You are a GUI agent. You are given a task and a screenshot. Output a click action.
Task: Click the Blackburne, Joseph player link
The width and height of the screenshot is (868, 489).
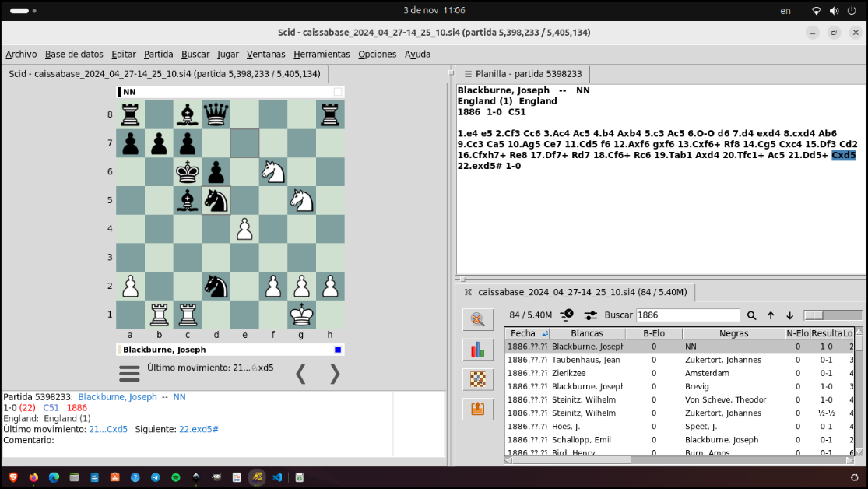118,397
